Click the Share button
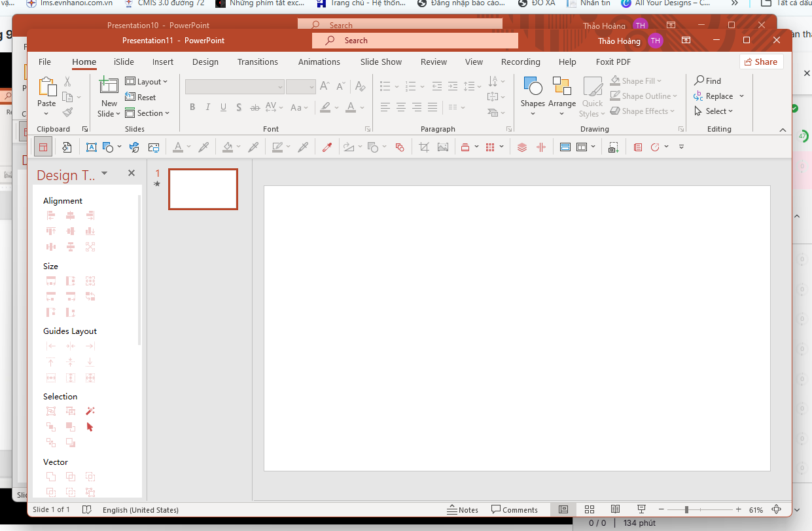 (x=761, y=62)
